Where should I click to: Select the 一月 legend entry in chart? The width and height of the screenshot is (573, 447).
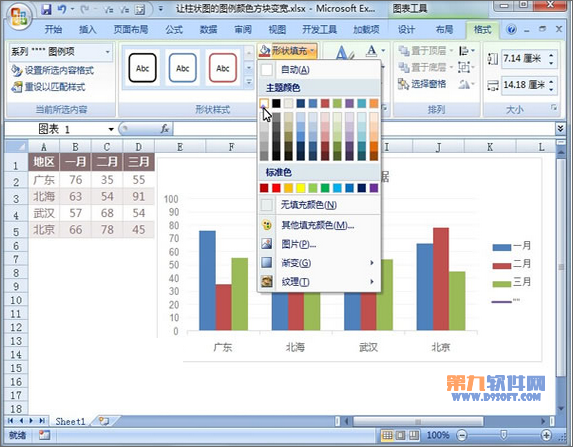coord(512,246)
